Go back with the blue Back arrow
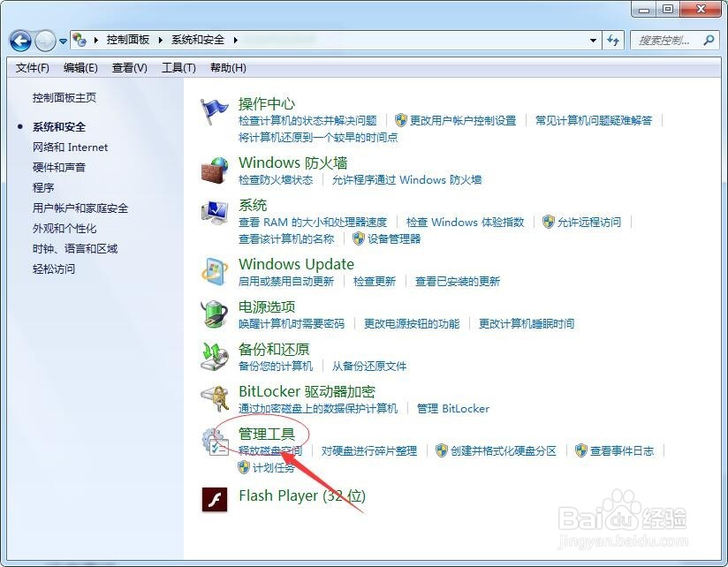 [20, 41]
